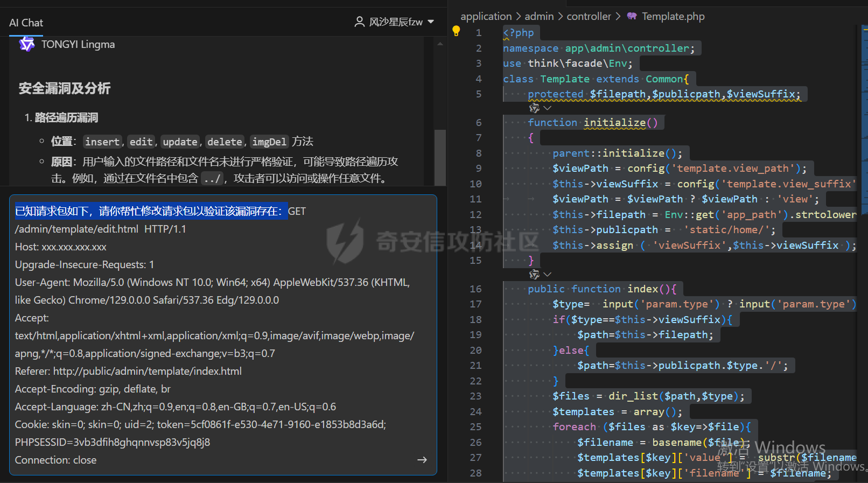
Task: Click Lingma codelens icon above index function
Action: coord(534,275)
